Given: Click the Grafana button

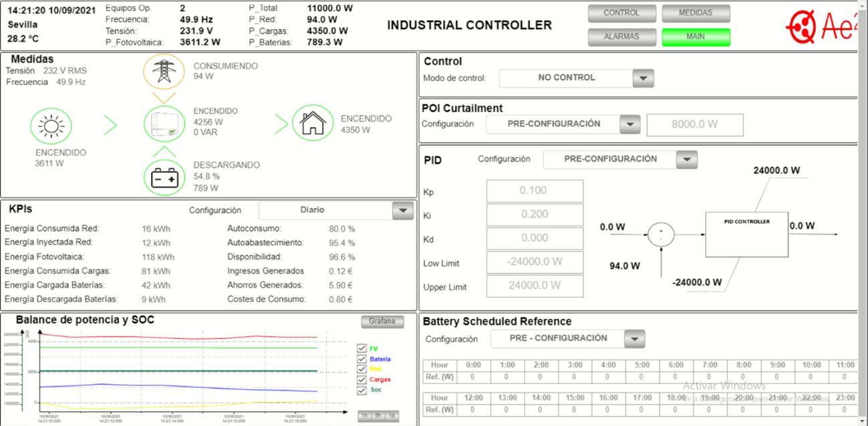Looking at the screenshot, I should [383, 322].
